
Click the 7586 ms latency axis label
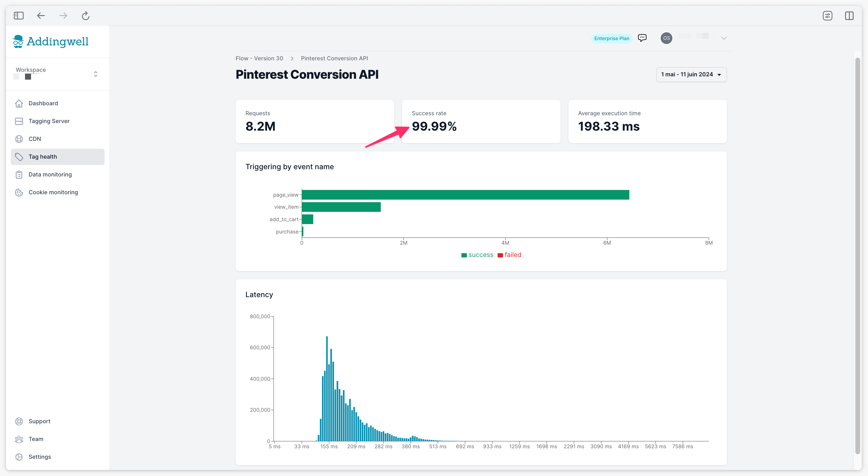[x=683, y=446]
